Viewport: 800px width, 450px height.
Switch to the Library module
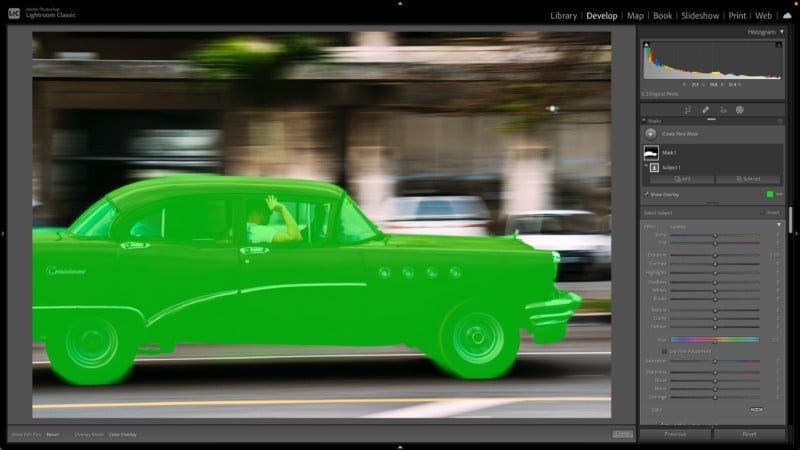[x=563, y=16]
